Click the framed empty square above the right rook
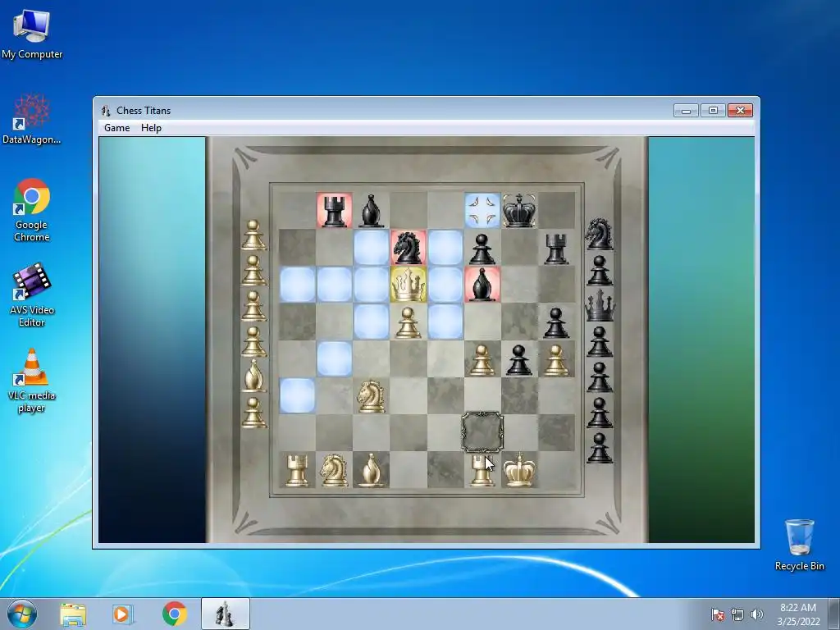This screenshot has width=840, height=630. pos(482,431)
